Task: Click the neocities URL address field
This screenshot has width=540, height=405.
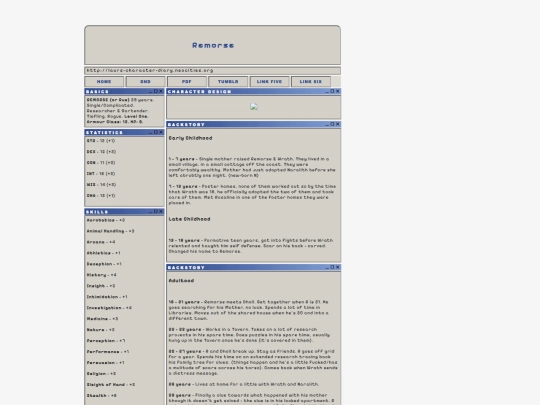Action: [x=212, y=71]
